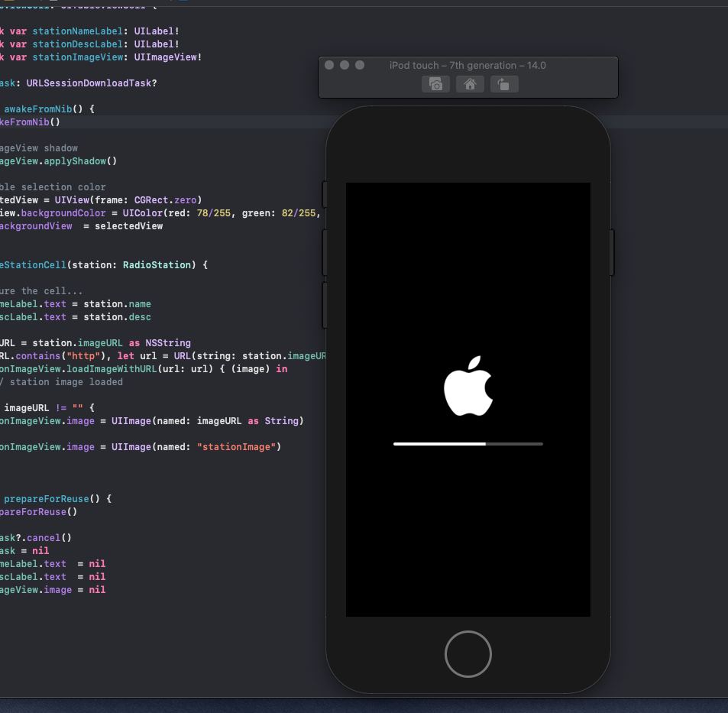The image size is (728, 713).
Task: Zoom the Simulator window
Action: coord(360,65)
